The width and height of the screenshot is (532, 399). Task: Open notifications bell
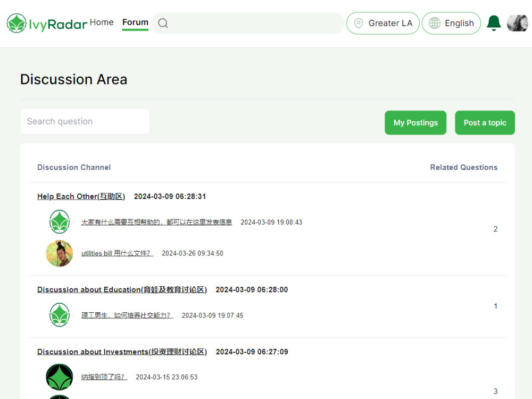(x=494, y=23)
